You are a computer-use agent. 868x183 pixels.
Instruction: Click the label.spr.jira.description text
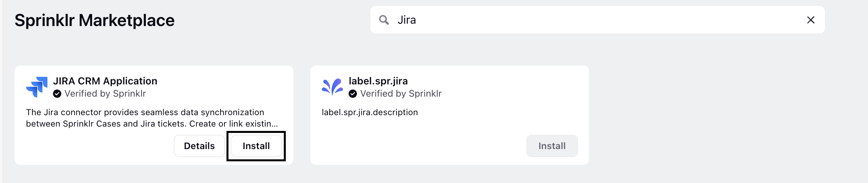point(370,112)
